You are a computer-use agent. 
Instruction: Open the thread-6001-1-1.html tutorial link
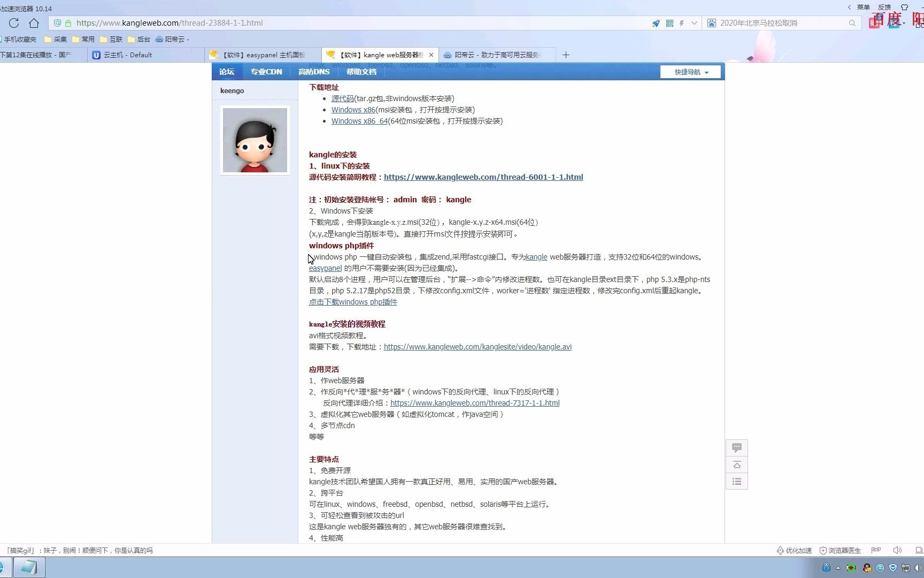tap(483, 177)
